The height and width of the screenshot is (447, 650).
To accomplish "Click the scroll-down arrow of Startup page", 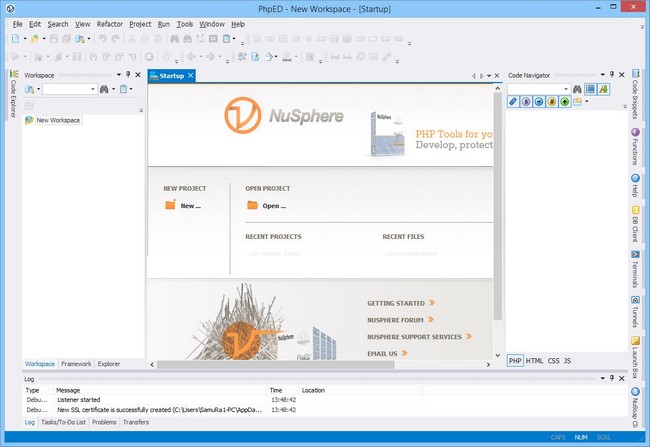I will click(498, 355).
